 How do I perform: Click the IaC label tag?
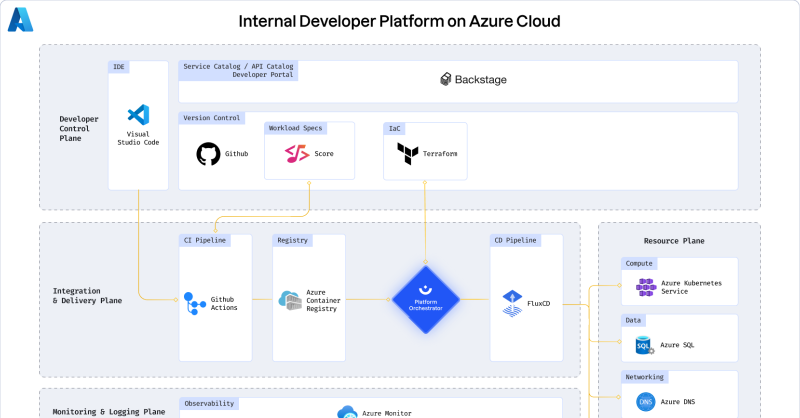tap(395, 129)
